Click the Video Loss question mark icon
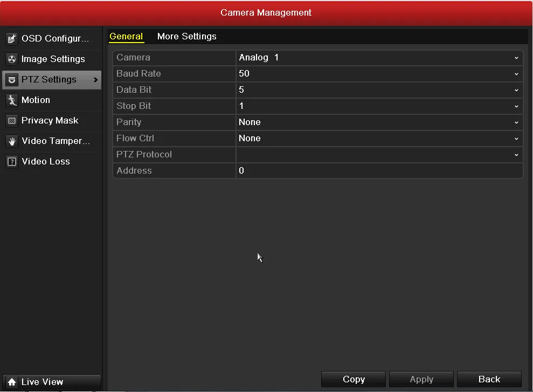 coord(11,162)
